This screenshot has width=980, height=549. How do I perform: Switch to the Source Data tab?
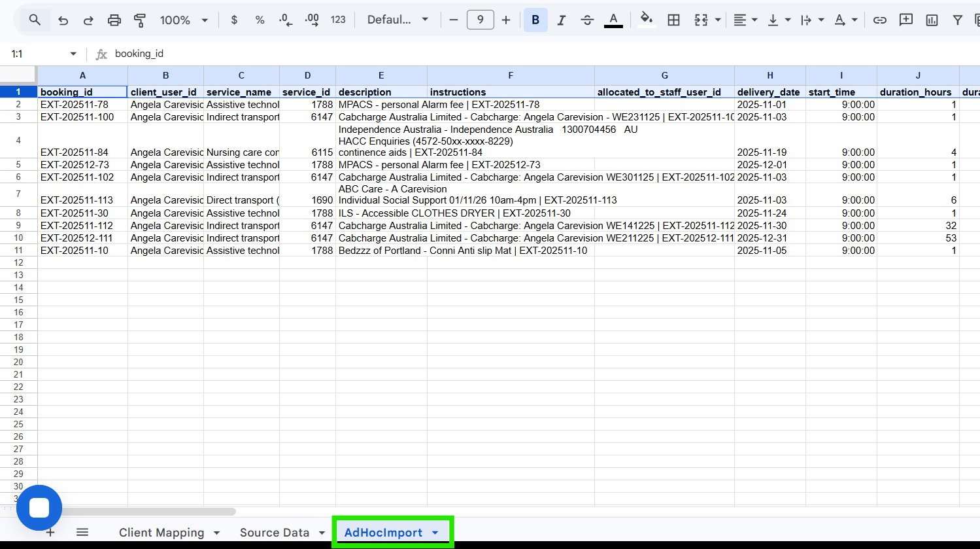click(274, 533)
